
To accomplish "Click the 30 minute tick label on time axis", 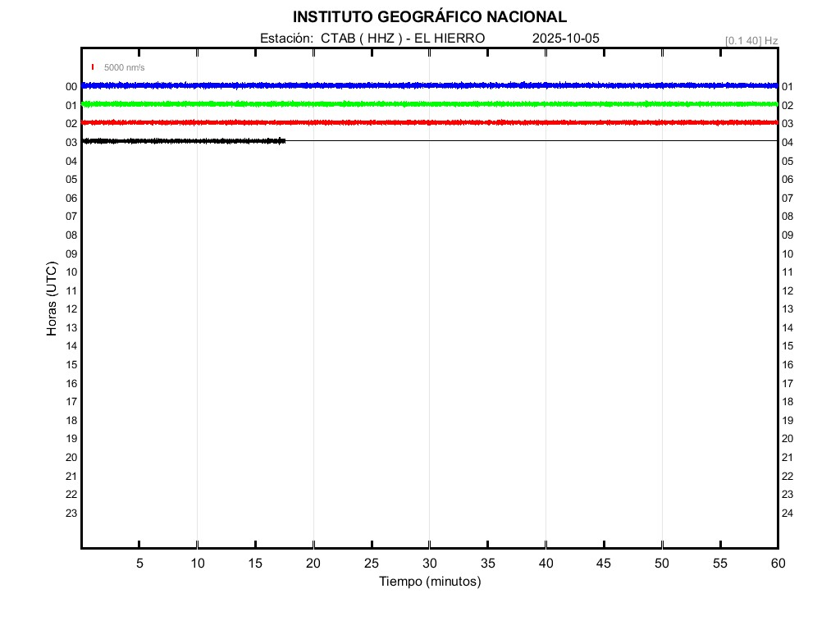I will coord(429,564).
